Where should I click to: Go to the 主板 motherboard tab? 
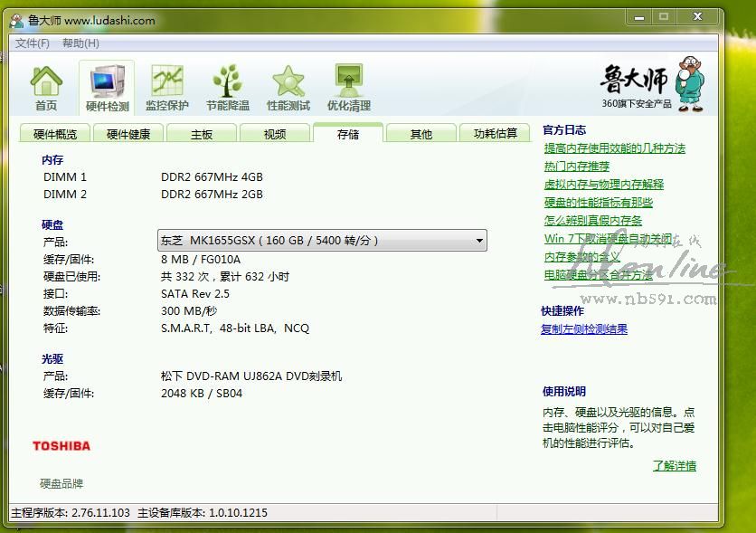tap(202, 134)
